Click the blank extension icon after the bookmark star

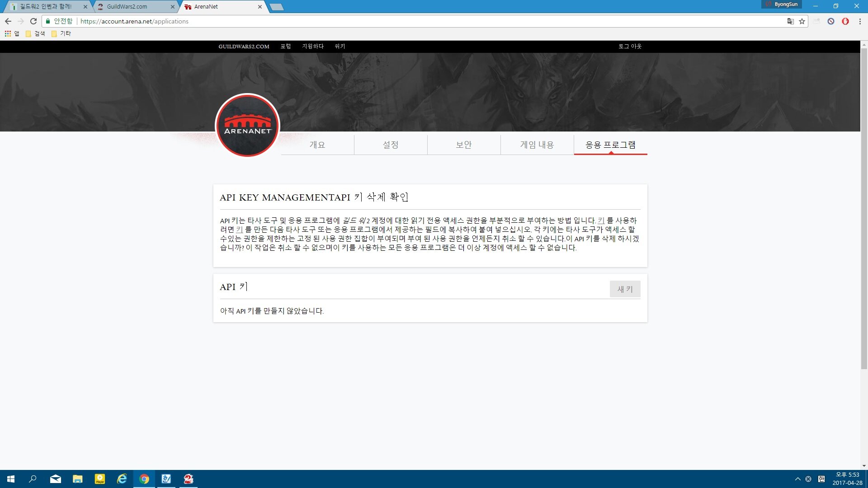[816, 21]
